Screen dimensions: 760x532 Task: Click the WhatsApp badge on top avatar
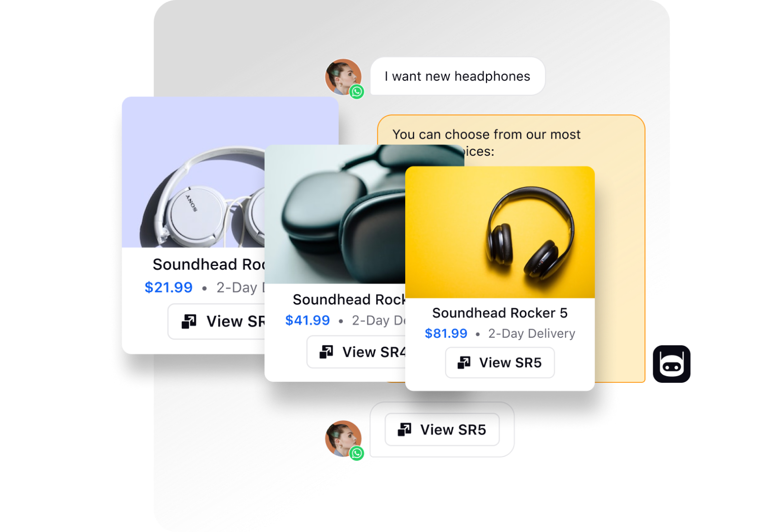[x=357, y=91]
